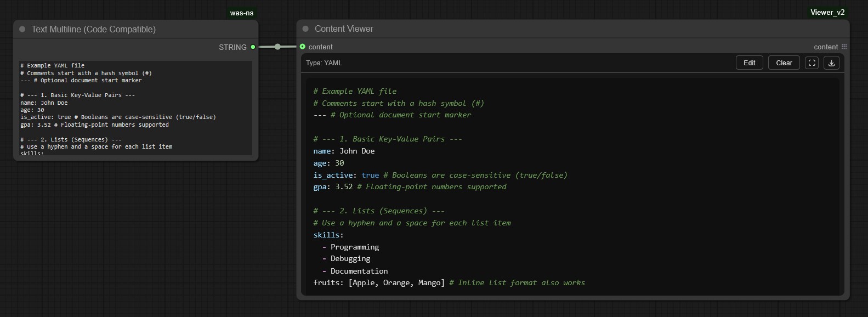
Task: Click the '# Example YAML file' comment in viewer
Action: click(355, 91)
